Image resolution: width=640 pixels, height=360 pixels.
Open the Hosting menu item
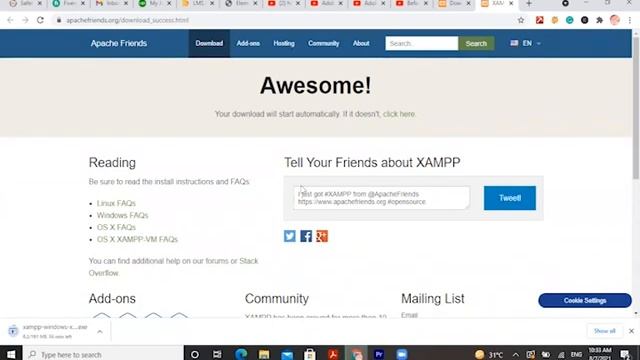click(x=284, y=43)
